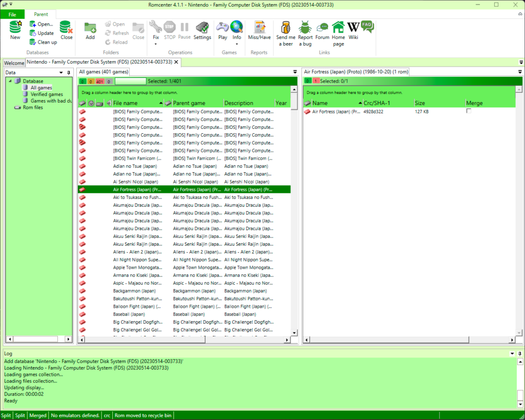
Task: Select Rom files in the tree
Action: tap(33, 108)
